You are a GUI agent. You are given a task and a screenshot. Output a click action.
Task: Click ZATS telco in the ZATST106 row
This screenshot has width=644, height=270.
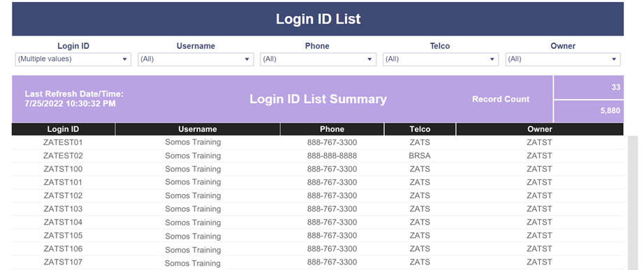click(420, 248)
